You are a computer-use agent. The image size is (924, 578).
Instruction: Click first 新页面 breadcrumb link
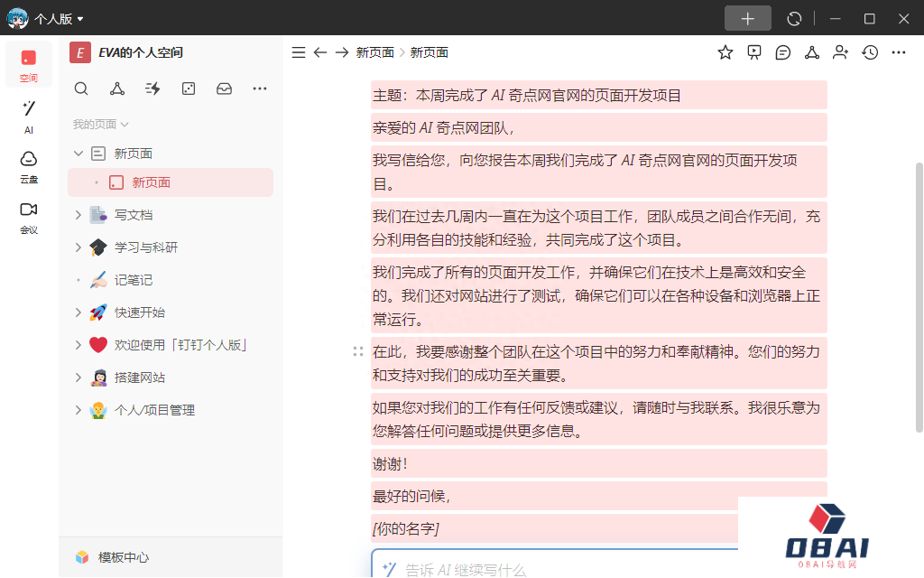(x=374, y=52)
